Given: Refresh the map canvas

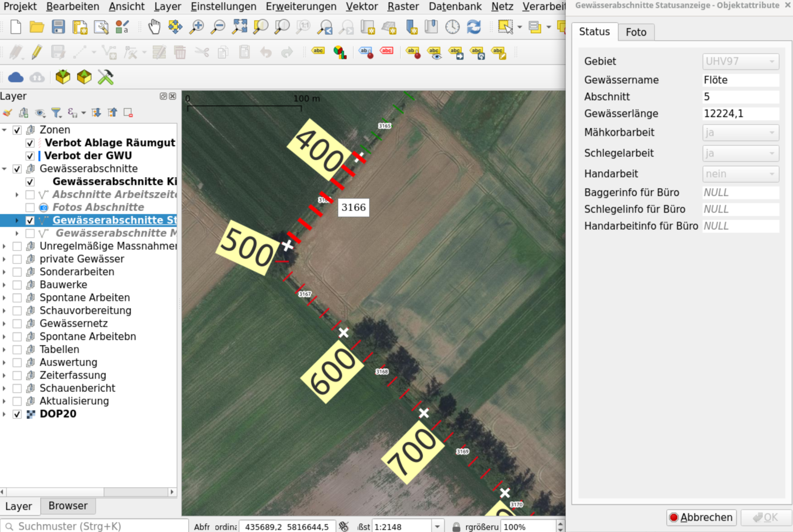Looking at the screenshot, I should point(474,27).
